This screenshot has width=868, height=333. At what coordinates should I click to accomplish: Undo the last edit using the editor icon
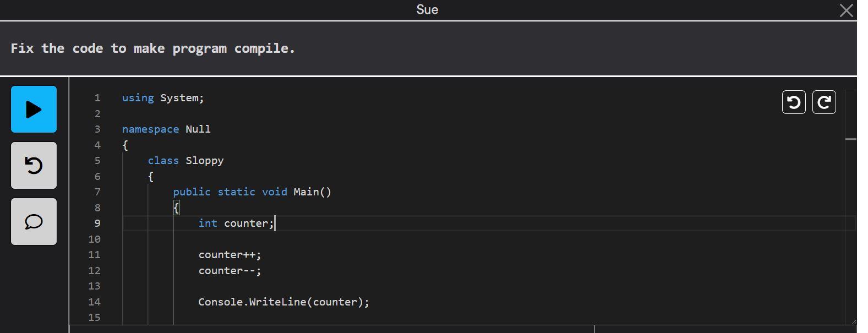[x=793, y=102]
